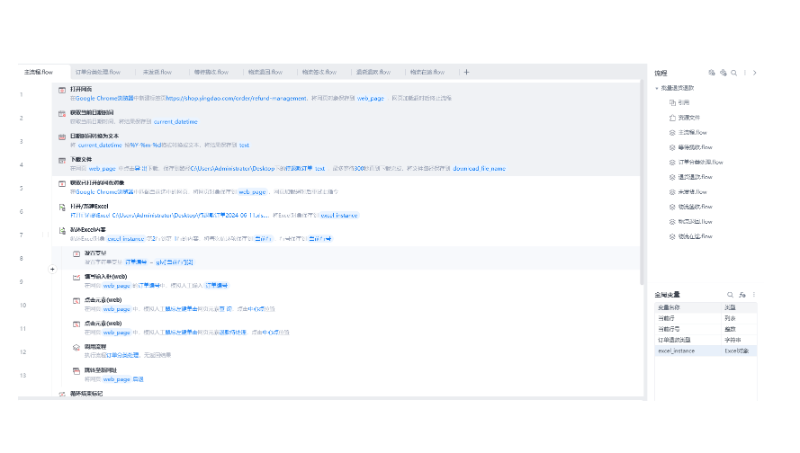Click the click-element (web) icon on line 10

(x=76, y=301)
